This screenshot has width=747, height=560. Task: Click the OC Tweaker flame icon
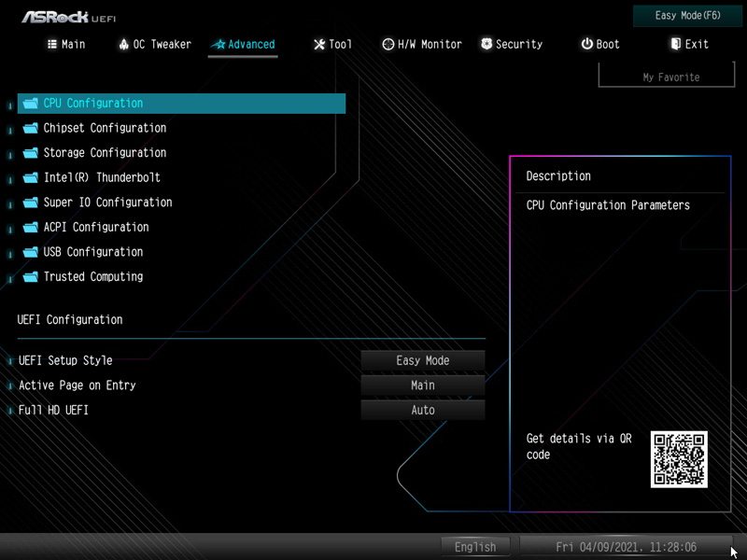point(124,44)
